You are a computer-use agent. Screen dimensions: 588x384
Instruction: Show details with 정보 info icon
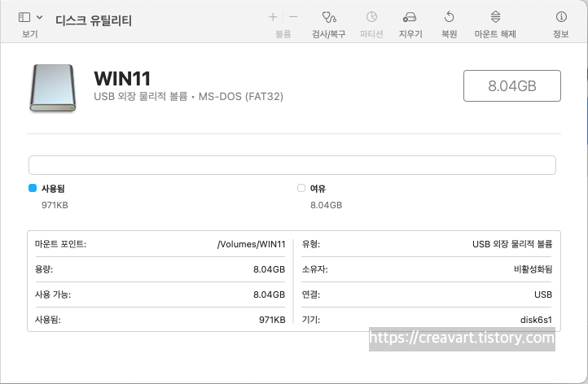[x=561, y=17]
